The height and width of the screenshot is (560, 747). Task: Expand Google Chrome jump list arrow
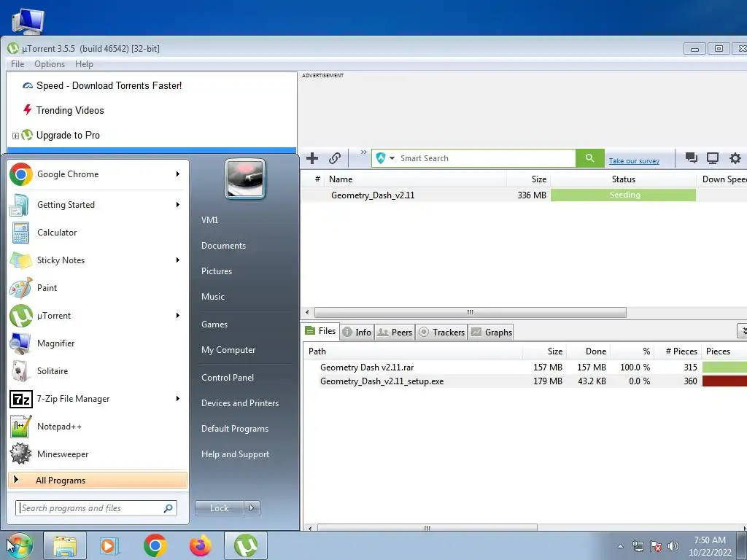click(x=178, y=174)
